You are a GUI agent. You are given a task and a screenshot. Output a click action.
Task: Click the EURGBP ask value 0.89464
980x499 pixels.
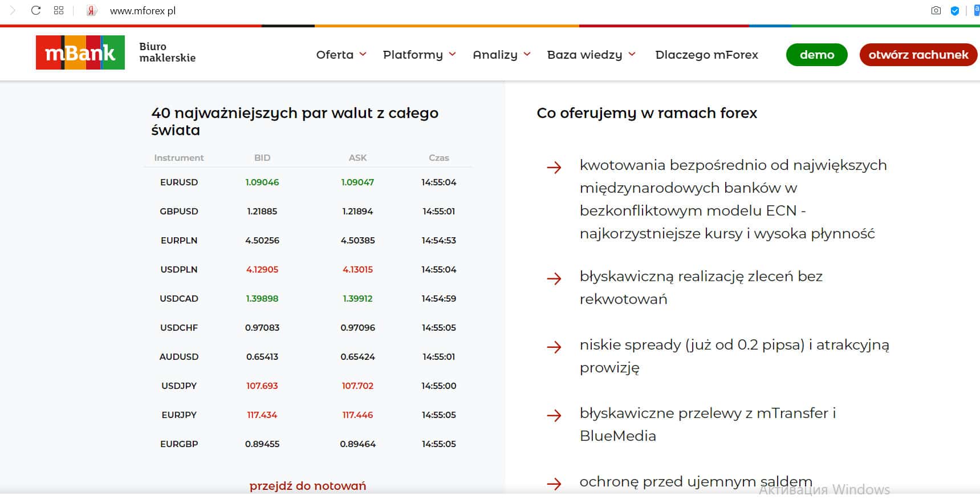[358, 444]
